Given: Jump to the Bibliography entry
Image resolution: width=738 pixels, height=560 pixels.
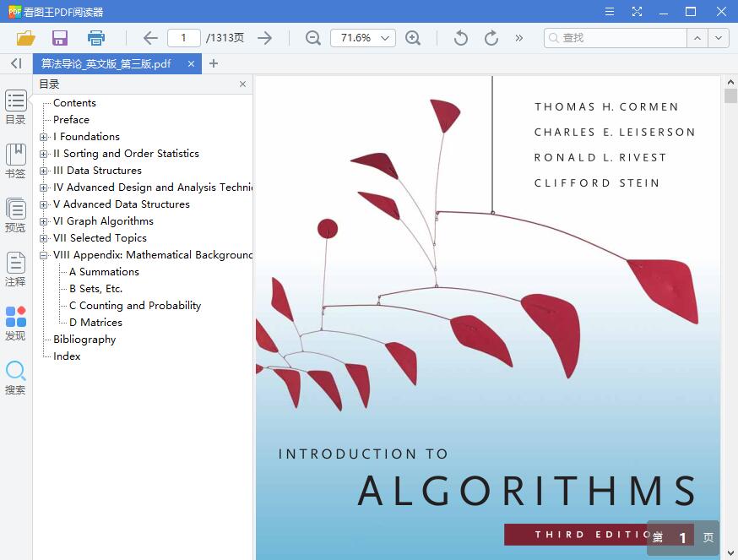Looking at the screenshot, I should [84, 340].
